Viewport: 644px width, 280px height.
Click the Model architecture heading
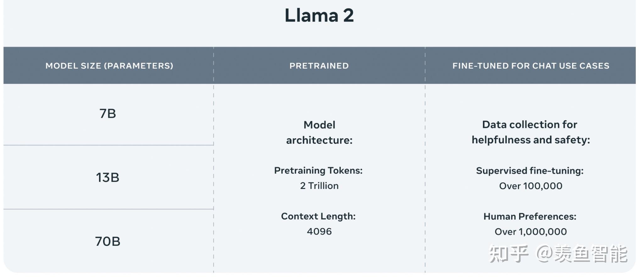pyautogui.click(x=319, y=132)
